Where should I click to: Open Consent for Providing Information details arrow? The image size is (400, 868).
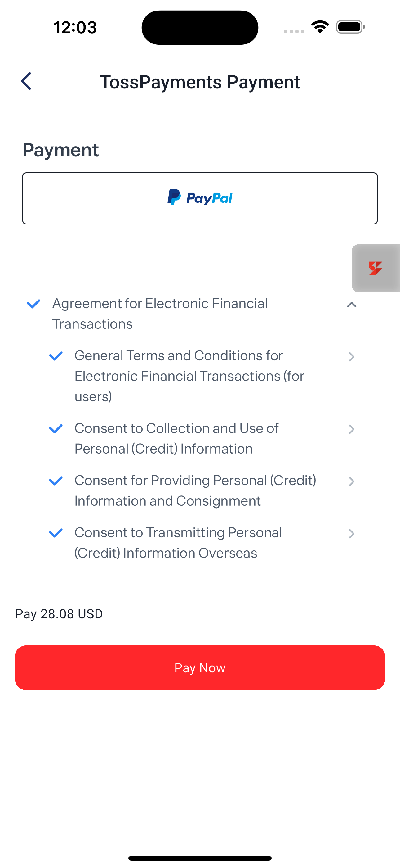[351, 481]
